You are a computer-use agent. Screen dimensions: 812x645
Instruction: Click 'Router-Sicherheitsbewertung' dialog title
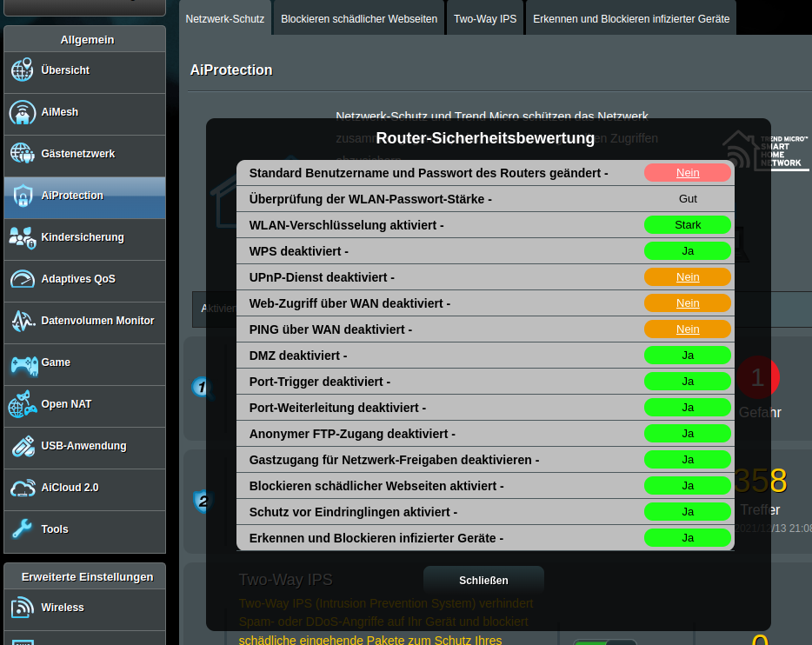[x=485, y=138]
